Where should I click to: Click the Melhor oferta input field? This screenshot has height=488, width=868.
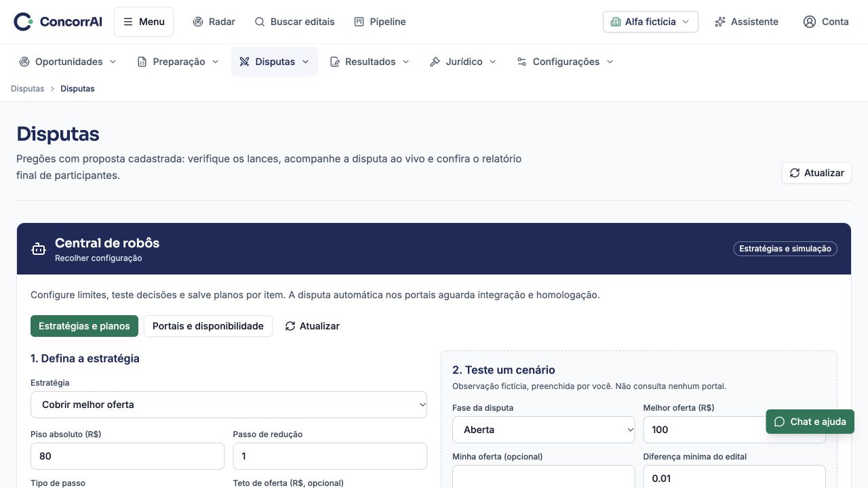[x=734, y=430]
